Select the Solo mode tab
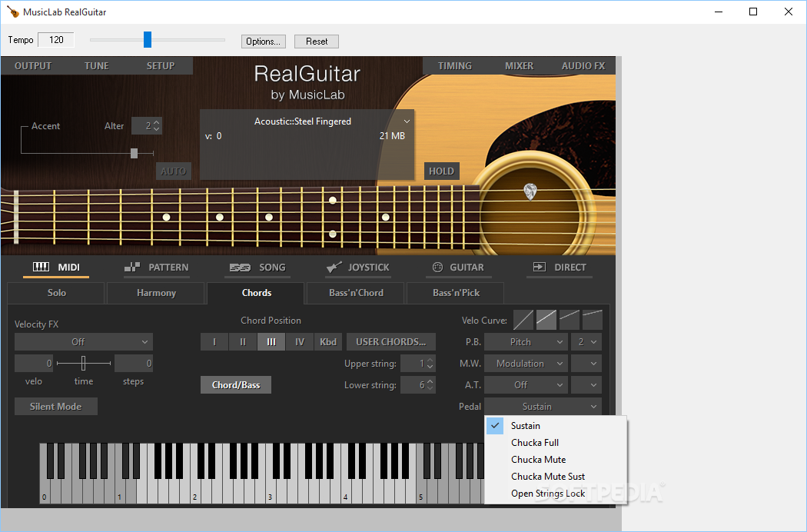 56,293
